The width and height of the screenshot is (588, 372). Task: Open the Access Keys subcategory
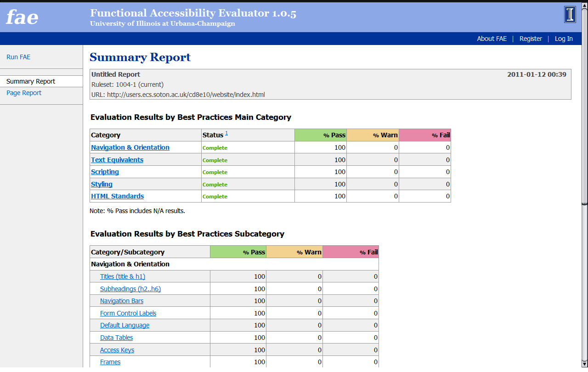(117, 350)
